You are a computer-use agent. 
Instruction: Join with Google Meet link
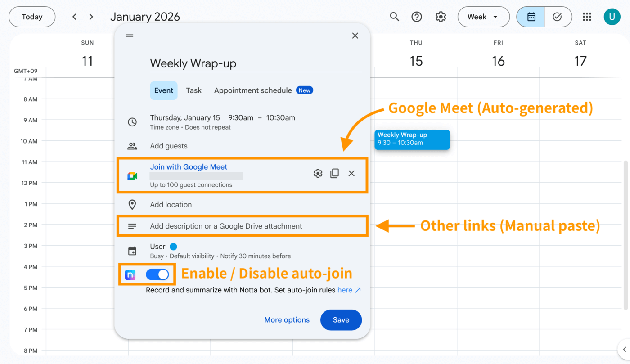click(189, 167)
